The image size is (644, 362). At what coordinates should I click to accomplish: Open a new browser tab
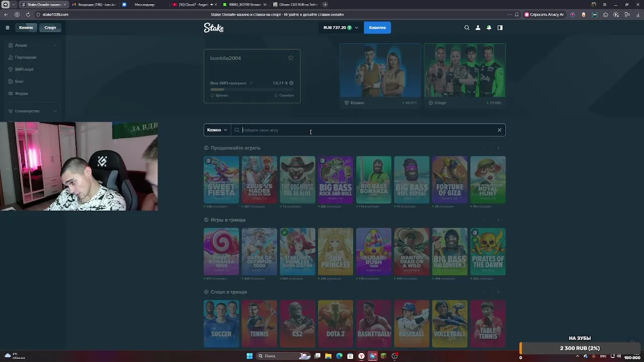(x=325, y=5)
